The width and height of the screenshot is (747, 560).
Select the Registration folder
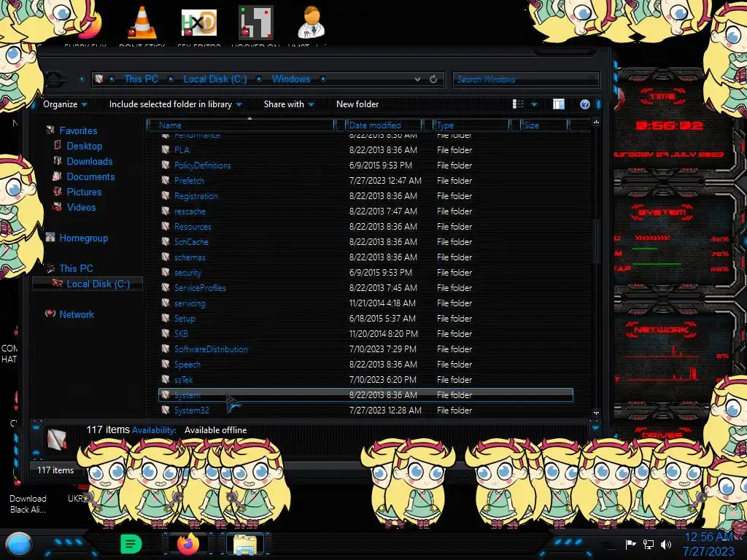pos(196,195)
